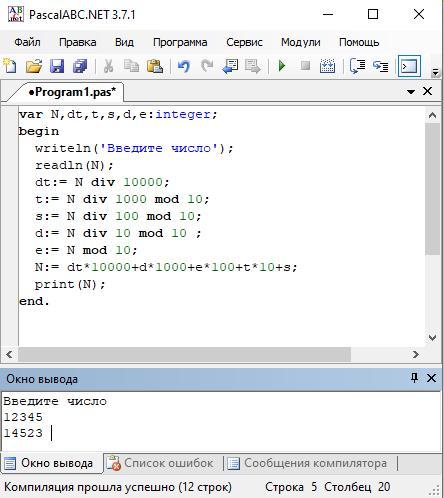Run the program with green play icon
444x498 pixels.
(x=282, y=66)
